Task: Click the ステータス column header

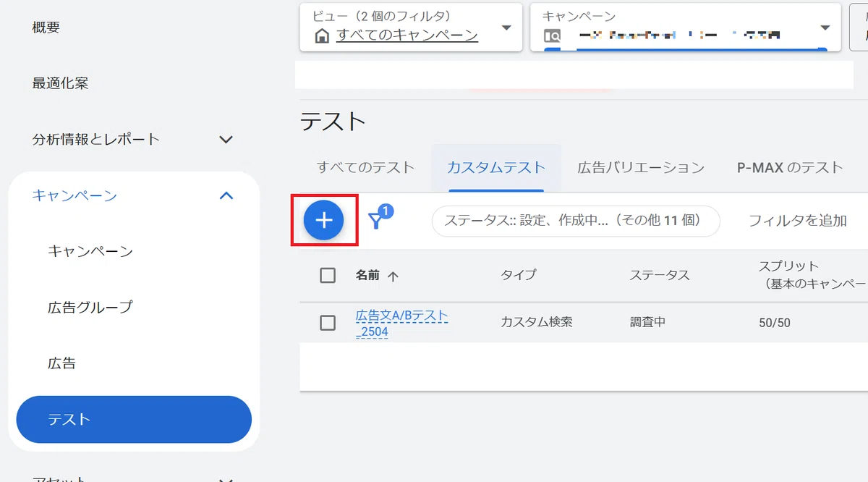Action: (660, 275)
